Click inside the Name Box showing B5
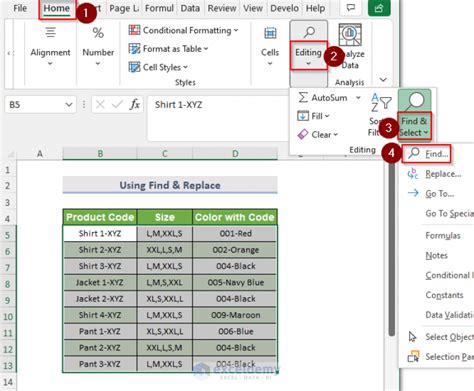The height and width of the screenshot is (391, 474). [33, 105]
